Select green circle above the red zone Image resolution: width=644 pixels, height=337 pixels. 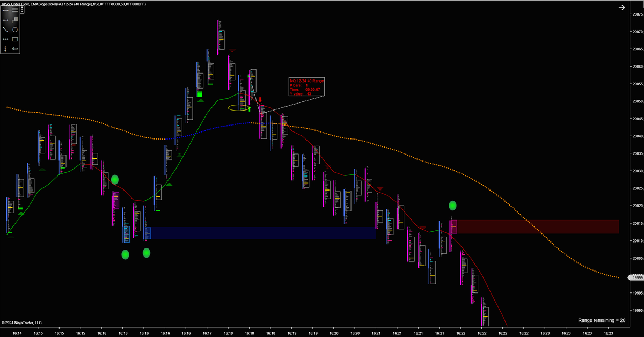coord(452,205)
